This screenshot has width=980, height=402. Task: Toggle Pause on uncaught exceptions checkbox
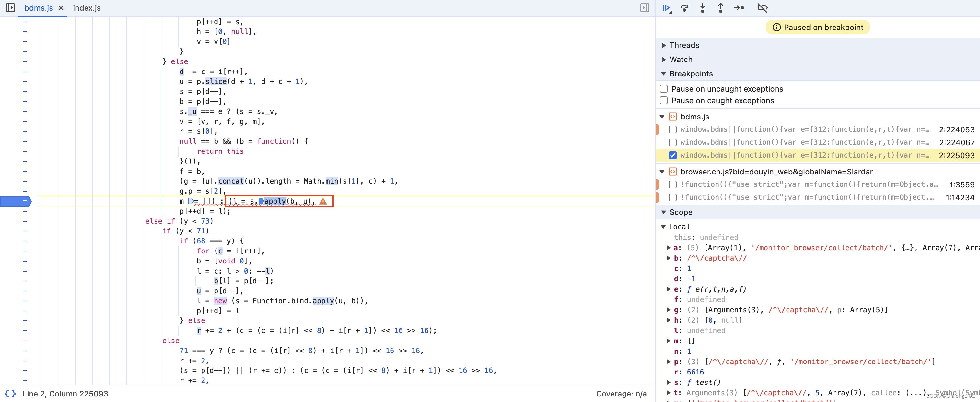pos(664,88)
